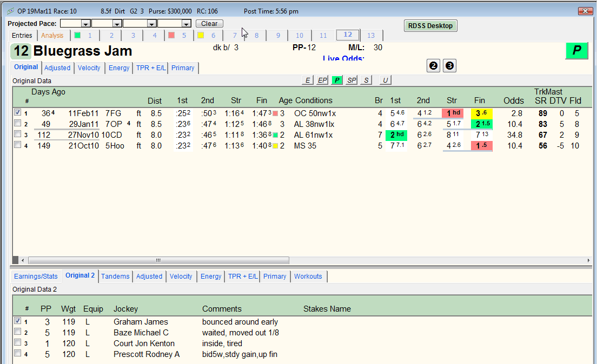
Task: Select horse tab 10
Action: pyautogui.click(x=300, y=35)
